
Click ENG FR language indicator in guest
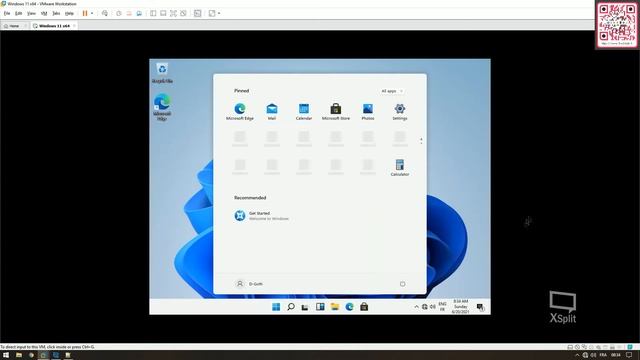[x=442, y=307]
